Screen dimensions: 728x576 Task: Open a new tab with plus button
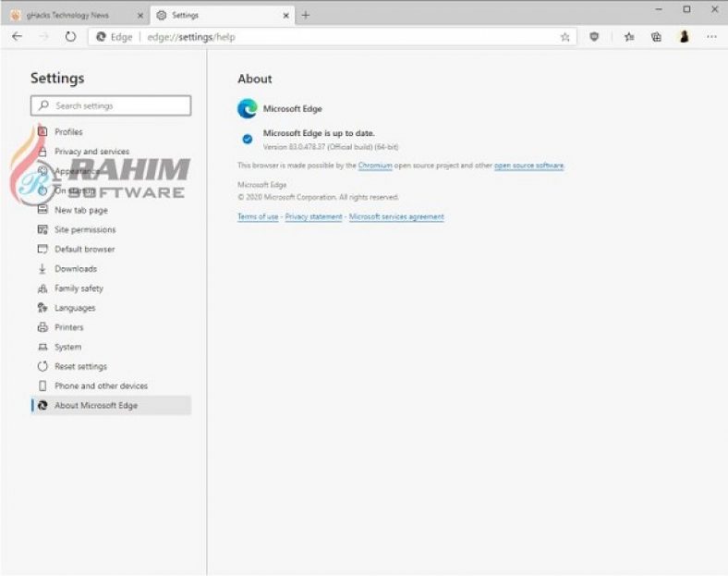pyautogui.click(x=306, y=16)
